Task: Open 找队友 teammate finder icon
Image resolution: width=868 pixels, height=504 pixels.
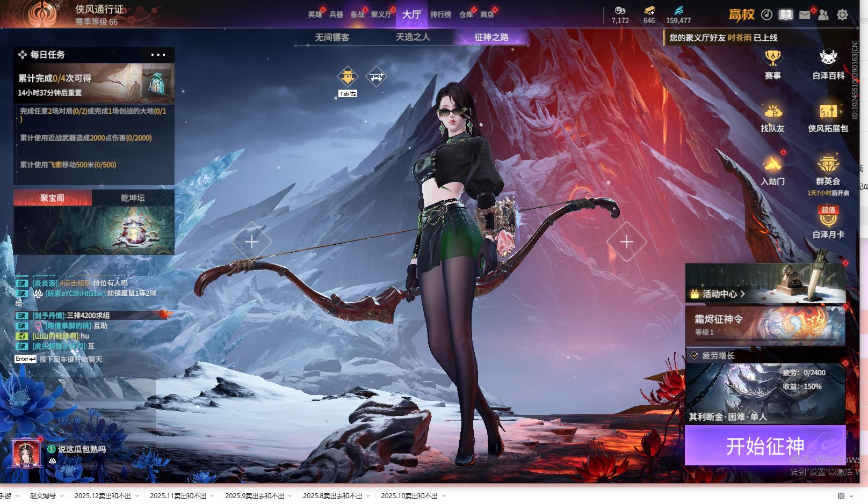Action: [x=772, y=118]
